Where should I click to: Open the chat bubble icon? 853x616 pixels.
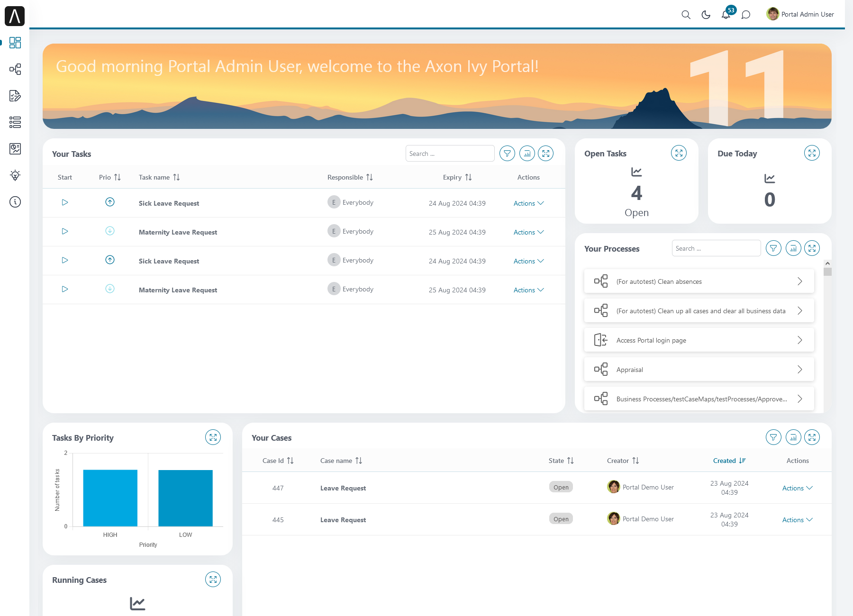click(745, 15)
